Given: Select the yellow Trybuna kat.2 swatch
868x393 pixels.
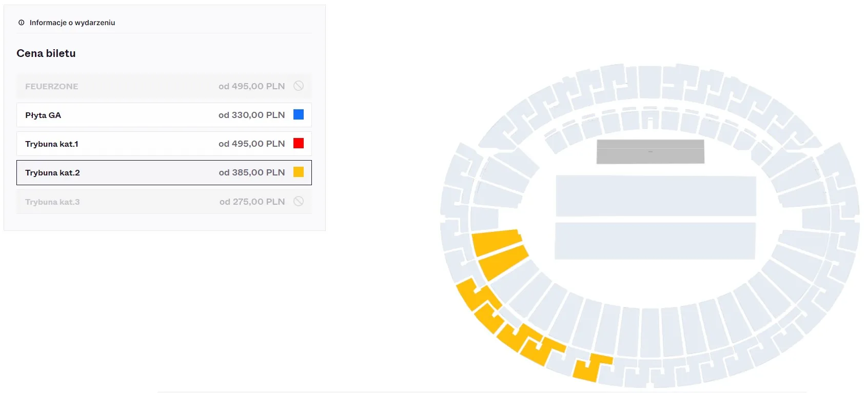Looking at the screenshot, I should point(299,172).
